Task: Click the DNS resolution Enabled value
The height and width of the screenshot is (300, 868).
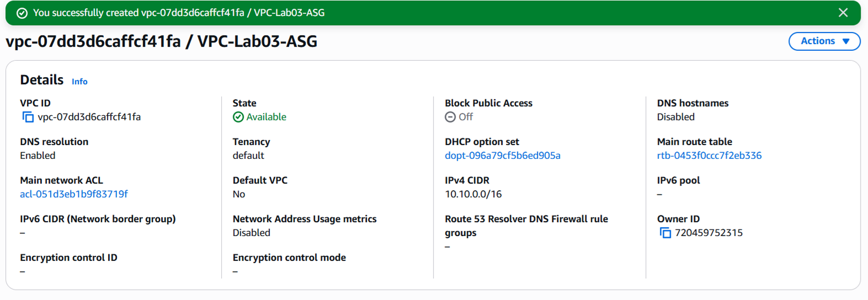Action: pyautogui.click(x=38, y=155)
